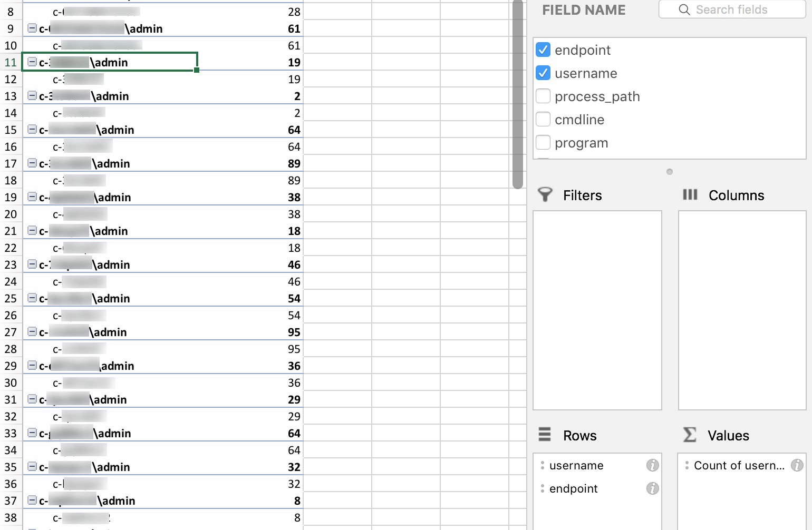Enable the process_path field checkbox
The width and height of the screenshot is (812, 530).
[x=543, y=96]
